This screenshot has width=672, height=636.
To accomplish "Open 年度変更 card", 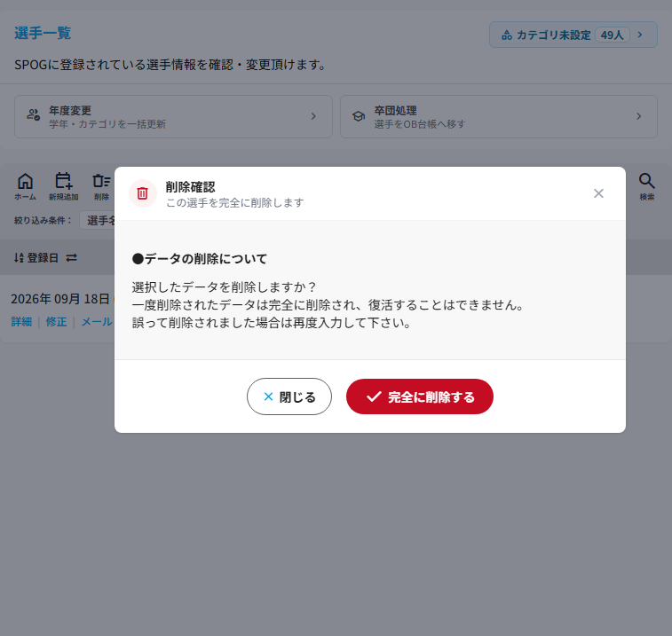I will pos(174,116).
